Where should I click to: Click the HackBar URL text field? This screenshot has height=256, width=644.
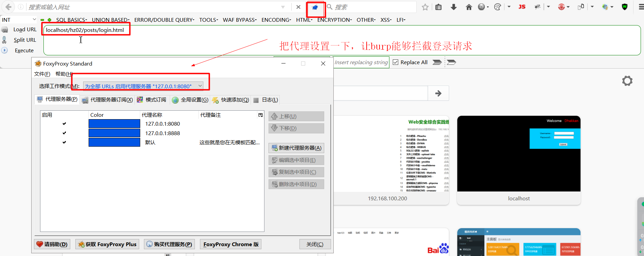342,40
